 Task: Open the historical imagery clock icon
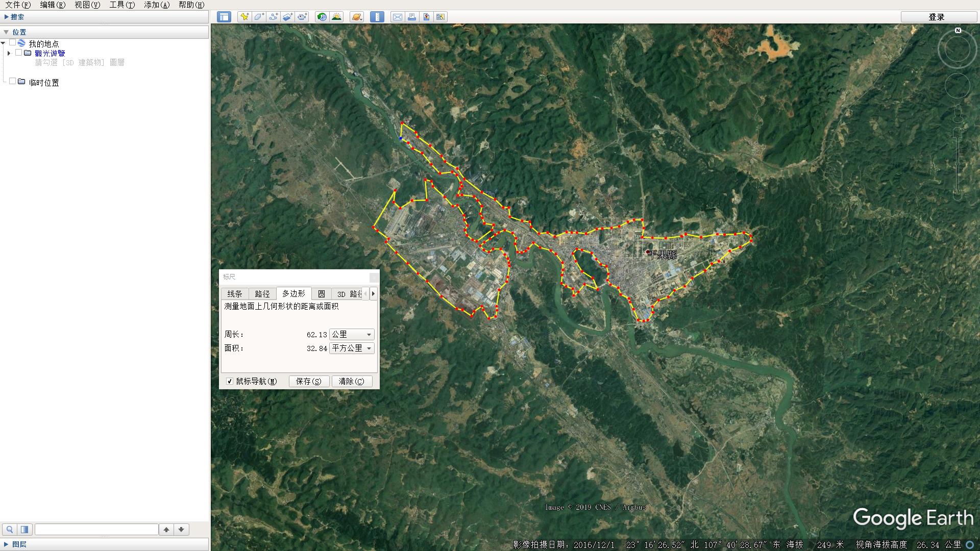click(322, 17)
